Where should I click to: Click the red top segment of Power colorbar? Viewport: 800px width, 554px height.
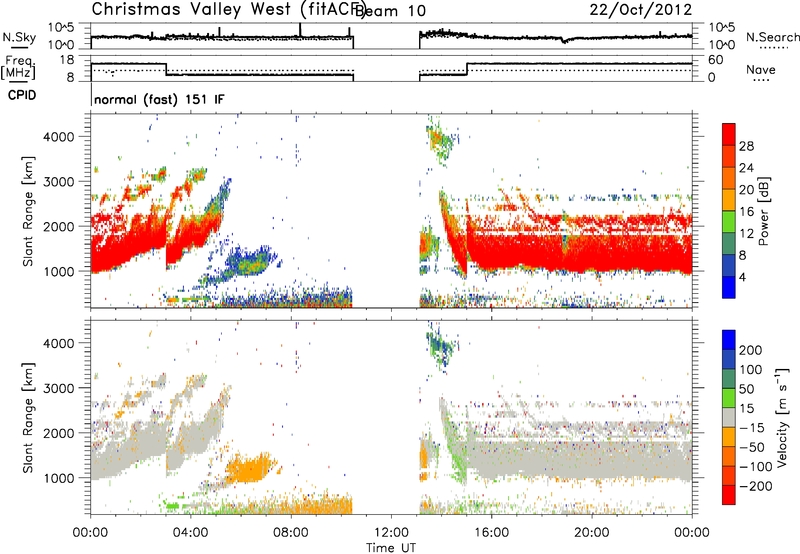click(x=729, y=134)
